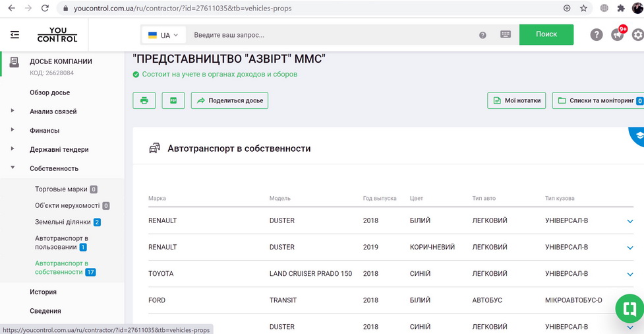Open Мої нотатки button
This screenshot has width=644, height=334.
[517, 100]
